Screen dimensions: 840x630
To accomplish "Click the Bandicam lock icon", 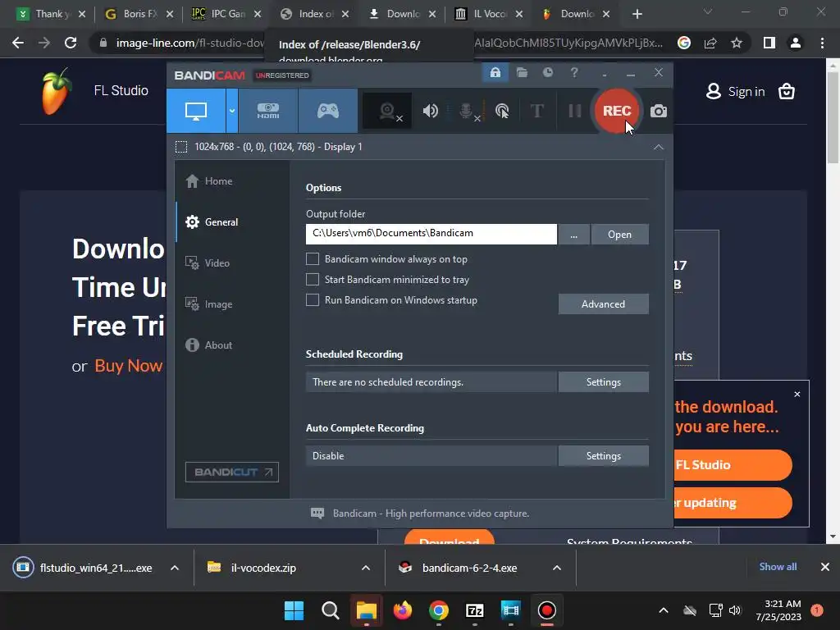I will pos(495,72).
